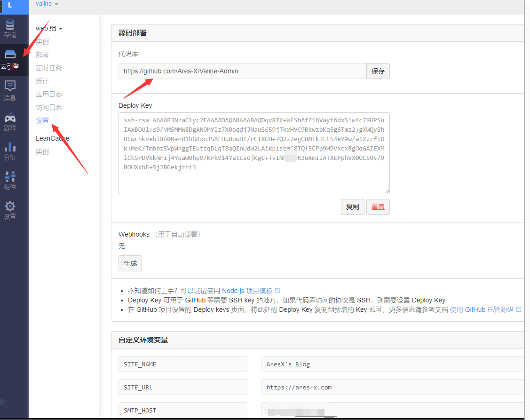Open the 设置 gear icon in sidebar

10,210
